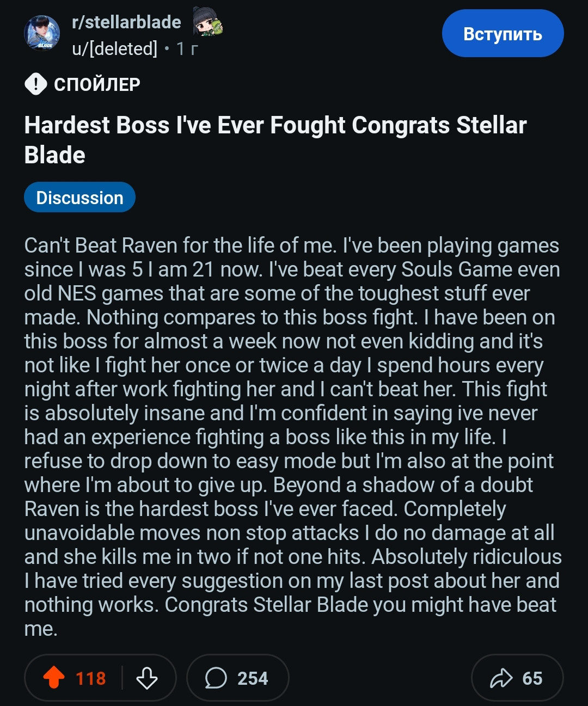This screenshot has height=706, width=588.
Task: Open the r/stellarblade subreddit link
Action: [x=126, y=22]
